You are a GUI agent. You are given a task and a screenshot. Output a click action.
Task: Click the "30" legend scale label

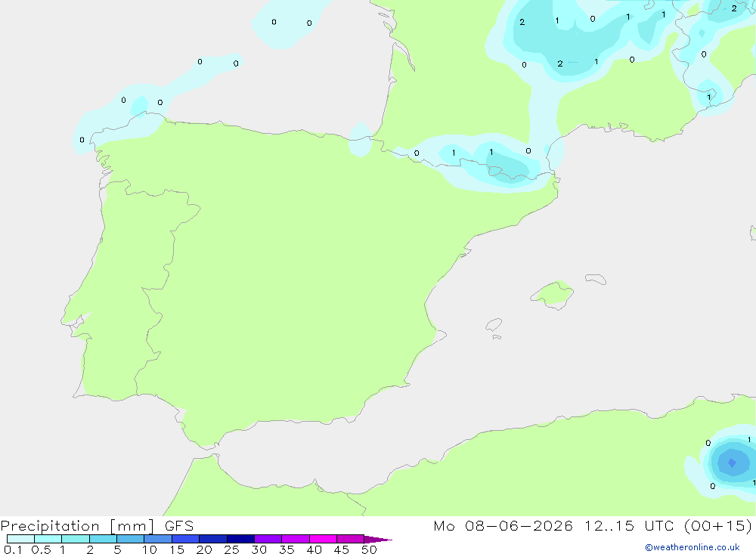[259, 549]
